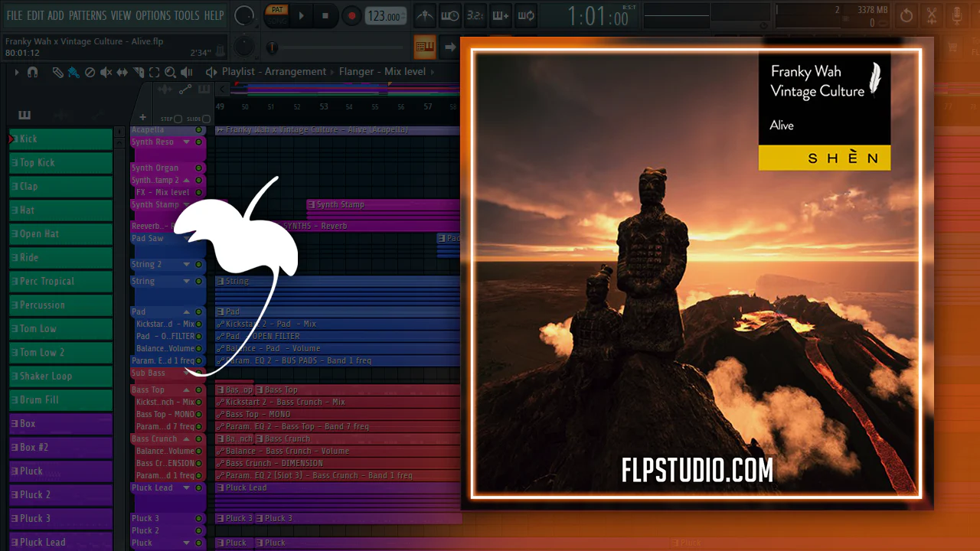Select the Paint brush tool

click(73, 72)
